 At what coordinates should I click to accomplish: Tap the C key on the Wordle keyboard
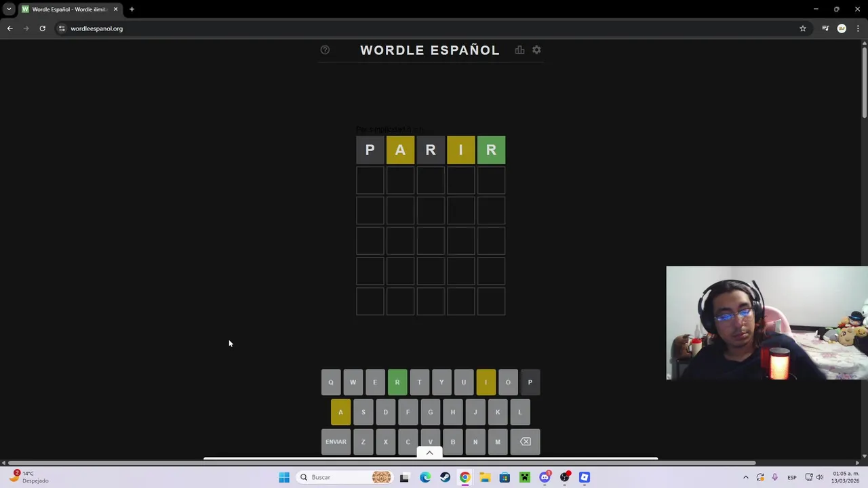click(408, 442)
